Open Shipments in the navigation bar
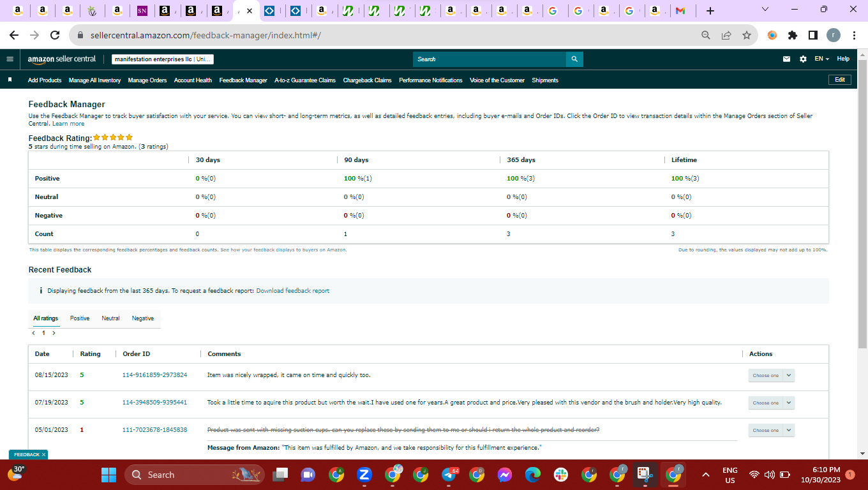The width and height of the screenshot is (868, 490). pos(545,80)
